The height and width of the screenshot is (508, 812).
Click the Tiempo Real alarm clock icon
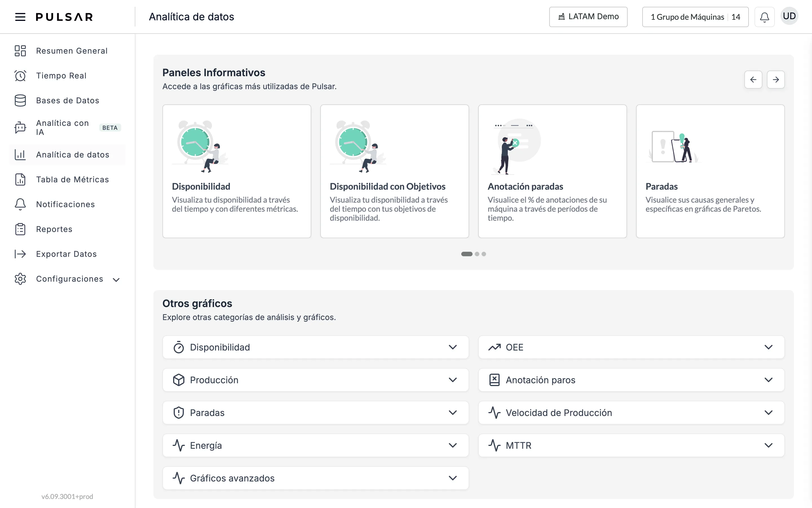tap(20, 76)
